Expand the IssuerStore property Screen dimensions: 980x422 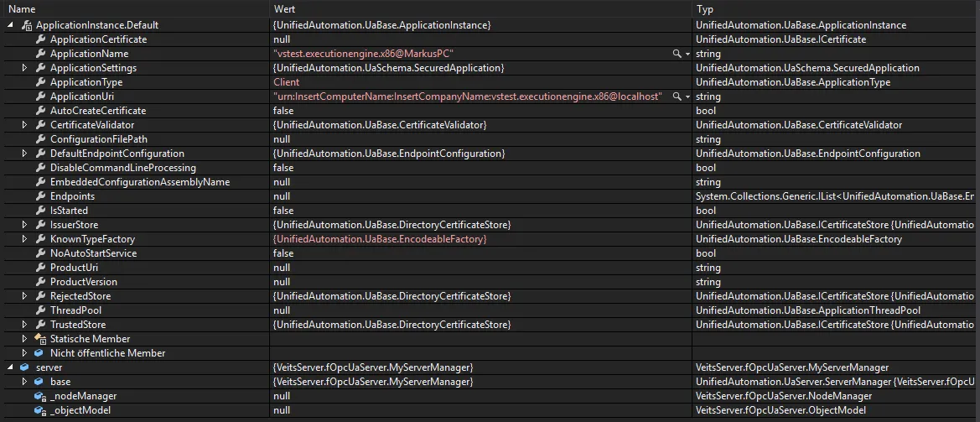click(25, 225)
